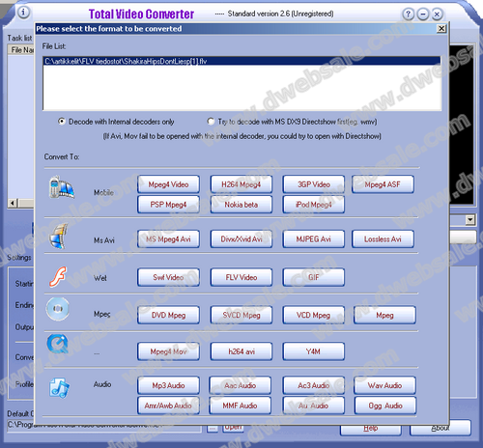The height and width of the screenshot is (448, 483).
Task: Click the info icon in title bar
Action: (23, 13)
